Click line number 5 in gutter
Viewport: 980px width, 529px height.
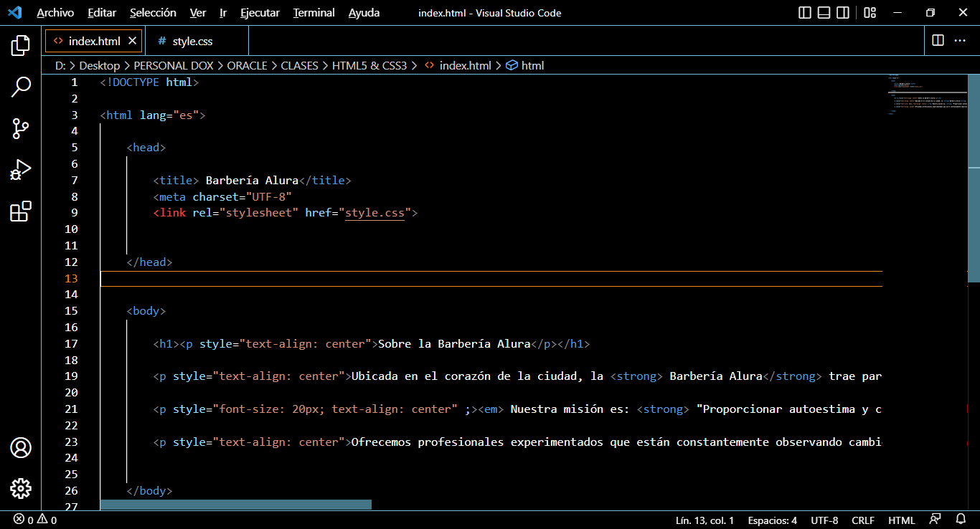coord(75,148)
